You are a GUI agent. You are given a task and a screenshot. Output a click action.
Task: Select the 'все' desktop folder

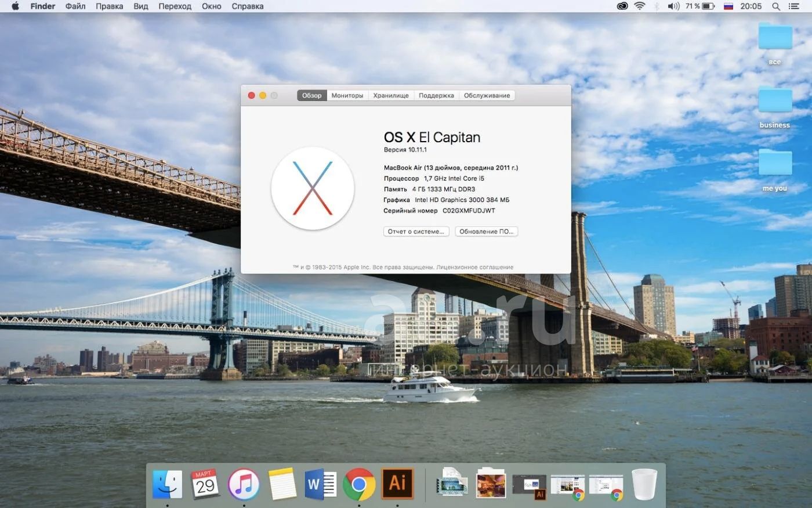[775, 44]
